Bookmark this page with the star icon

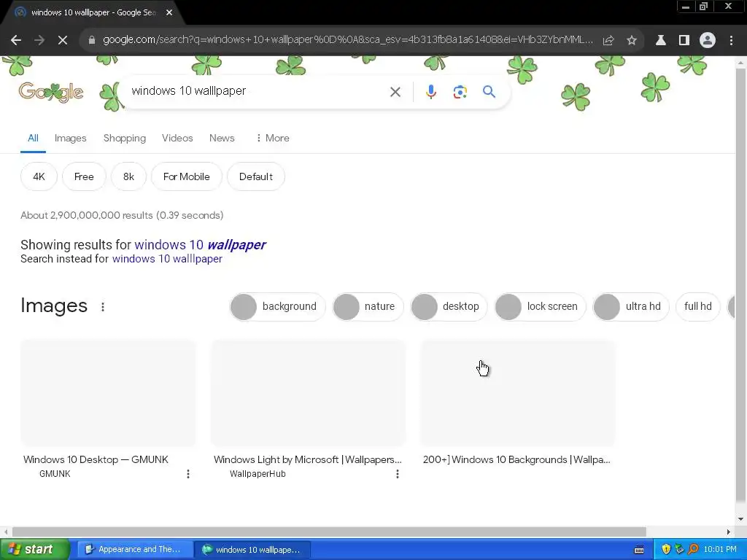click(632, 41)
